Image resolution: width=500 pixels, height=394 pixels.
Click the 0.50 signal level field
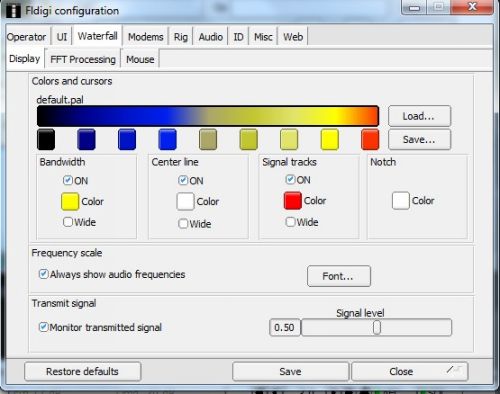285,327
